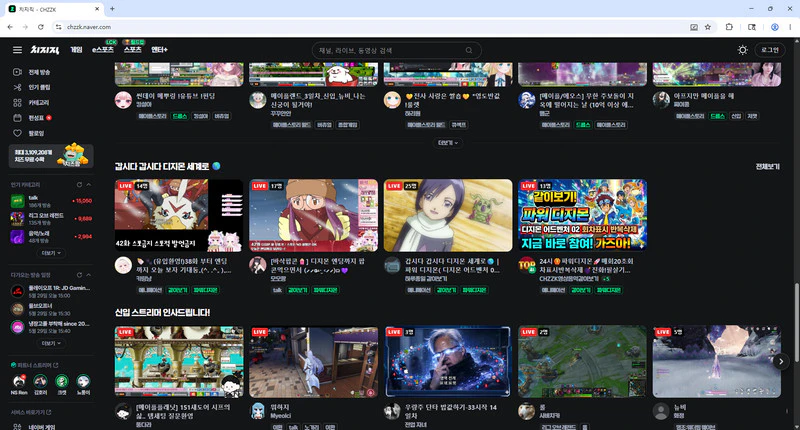Expand 더보기 below MapleStory streams row
Viewport: 800px width, 430px height.
pos(448,143)
